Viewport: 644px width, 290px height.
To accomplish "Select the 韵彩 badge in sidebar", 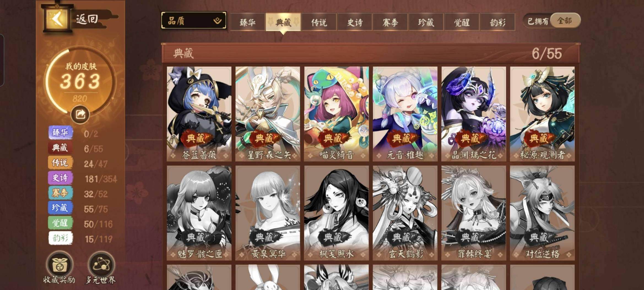I will point(61,238).
